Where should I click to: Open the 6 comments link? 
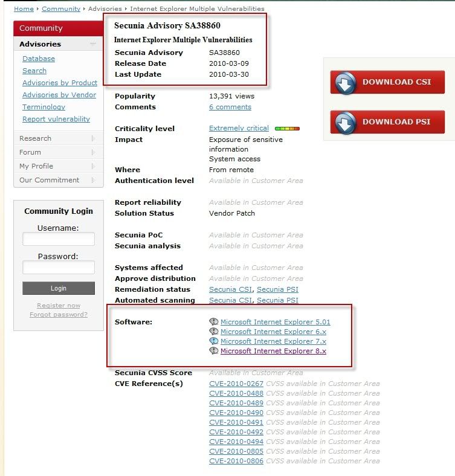[x=230, y=107]
